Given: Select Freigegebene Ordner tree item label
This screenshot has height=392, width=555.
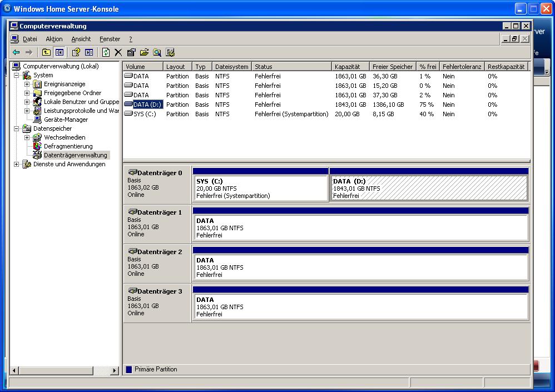Looking at the screenshot, I should 72,93.
